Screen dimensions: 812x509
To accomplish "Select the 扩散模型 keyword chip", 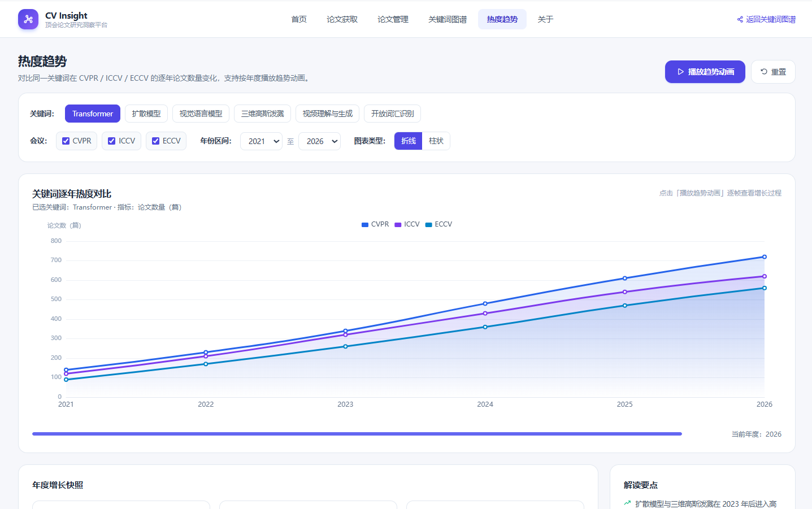I will (146, 114).
